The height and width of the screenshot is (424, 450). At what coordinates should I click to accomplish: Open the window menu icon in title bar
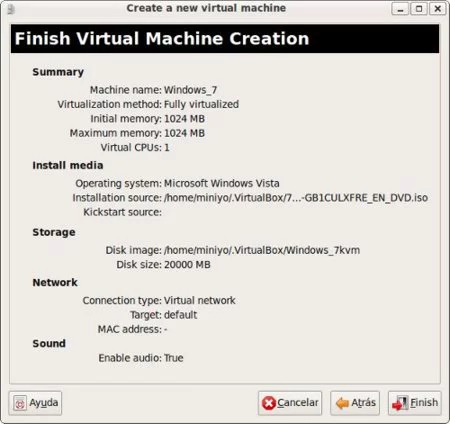point(11,9)
